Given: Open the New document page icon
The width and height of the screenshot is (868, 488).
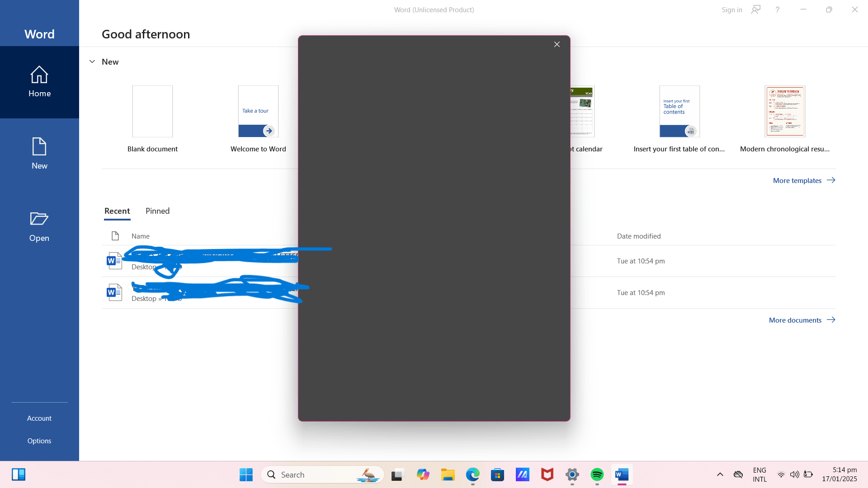Looking at the screenshot, I should pos(39,147).
